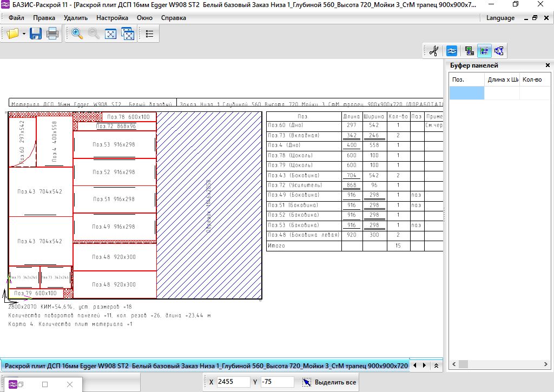Click table row Поз.48 (Боковина левая)

pyautogui.click(x=354, y=235)
